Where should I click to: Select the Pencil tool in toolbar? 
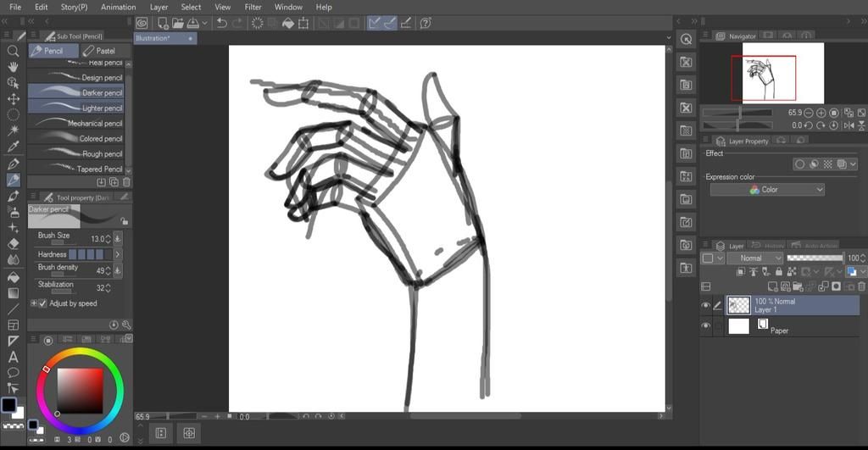(x=14, y=180)
